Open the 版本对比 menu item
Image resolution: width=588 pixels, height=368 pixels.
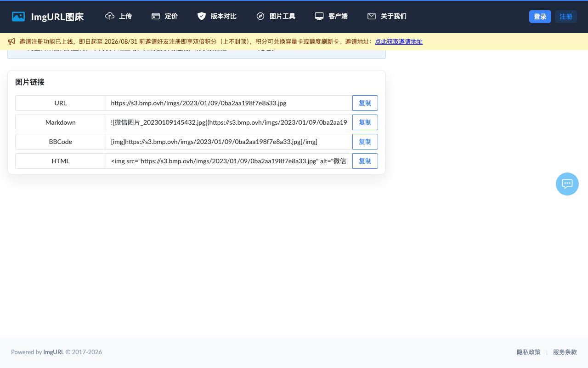click(217, 16)
